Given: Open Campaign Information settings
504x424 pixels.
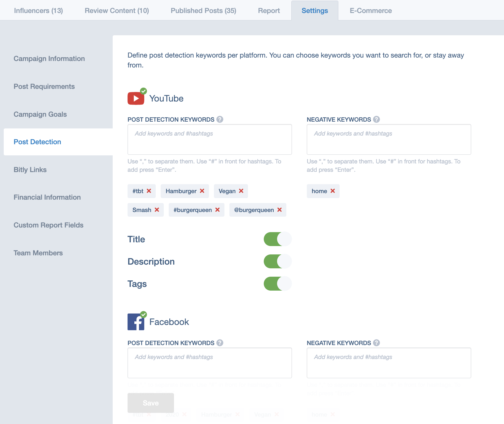Looking at the screenshot, I should [x=49, y=58].
